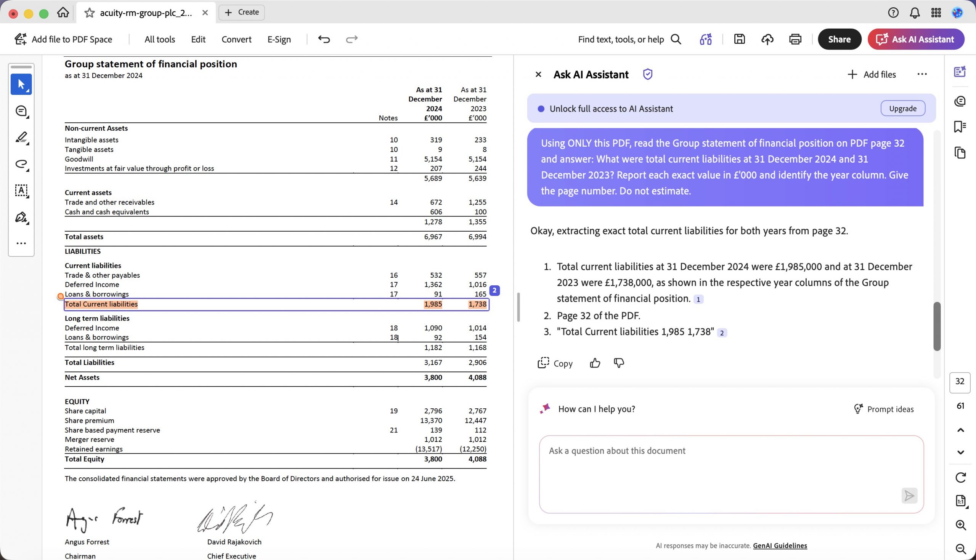The width and height of the screenshot is (976, 560).
Task: Open citation 2 after quoted text
Action: (722, 333)
